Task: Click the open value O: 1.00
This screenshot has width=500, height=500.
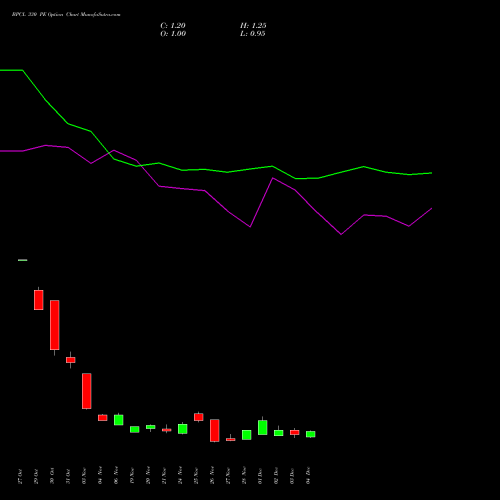Action: [173, 34]
